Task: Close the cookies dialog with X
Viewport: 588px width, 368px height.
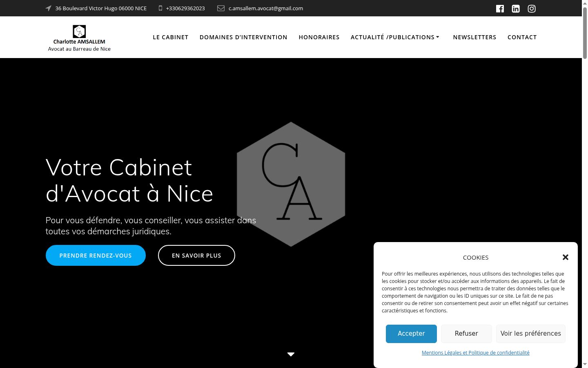Action: point(566,257)
